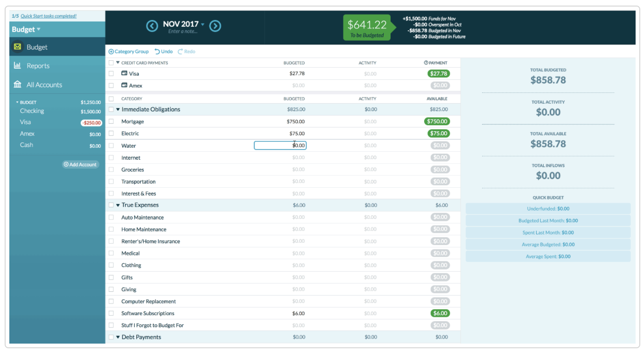The width and height of the screenshot is (644, 352).
Task: Click the Undo arrow
Action: tap(157, 51)
